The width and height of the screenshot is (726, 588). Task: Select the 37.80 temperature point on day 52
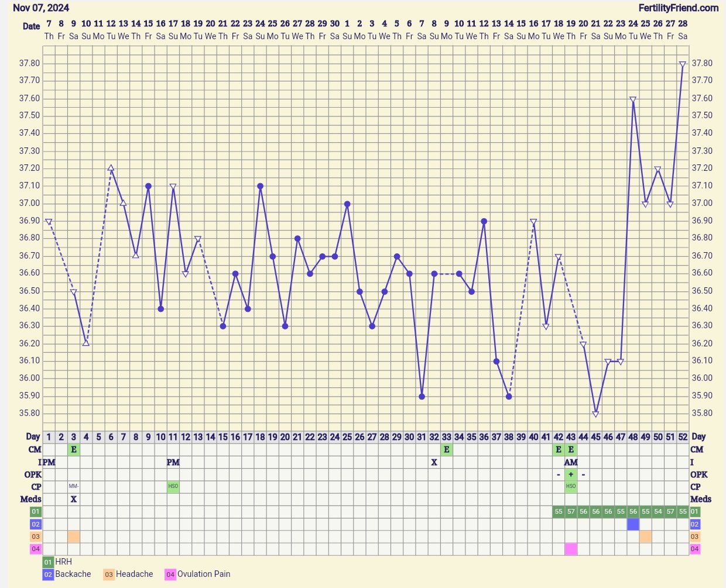683,64
